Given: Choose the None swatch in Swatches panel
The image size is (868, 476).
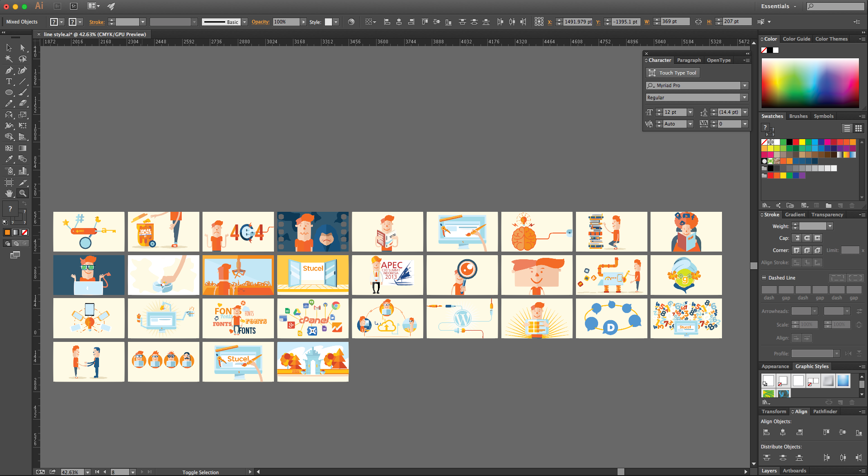Looking at the screenshot, I should point(764,142).
